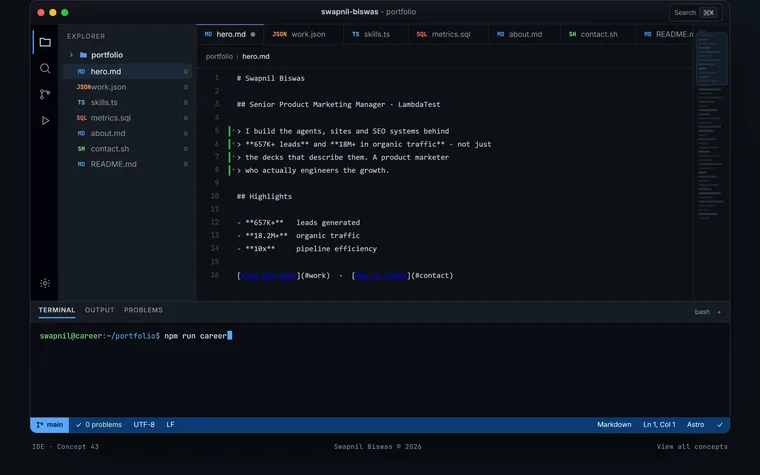Open about.md in explorer
The width and height of the screenshot is (760, 475).
point(127,133)
